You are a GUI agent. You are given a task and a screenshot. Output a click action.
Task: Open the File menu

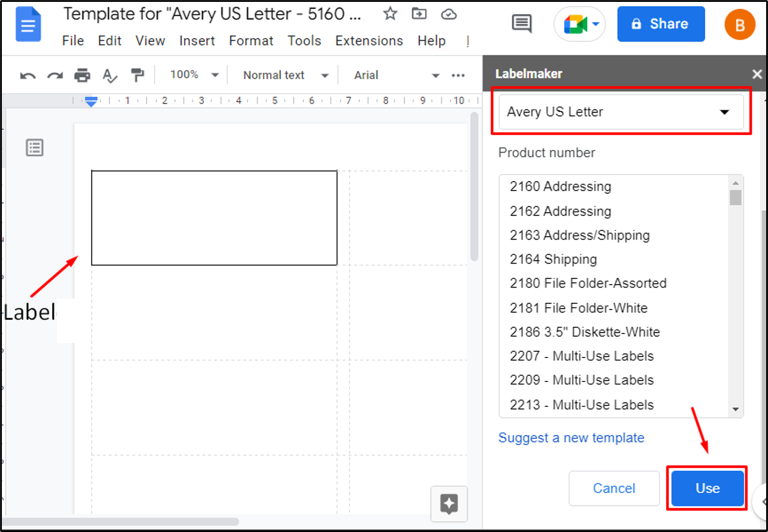72,41
